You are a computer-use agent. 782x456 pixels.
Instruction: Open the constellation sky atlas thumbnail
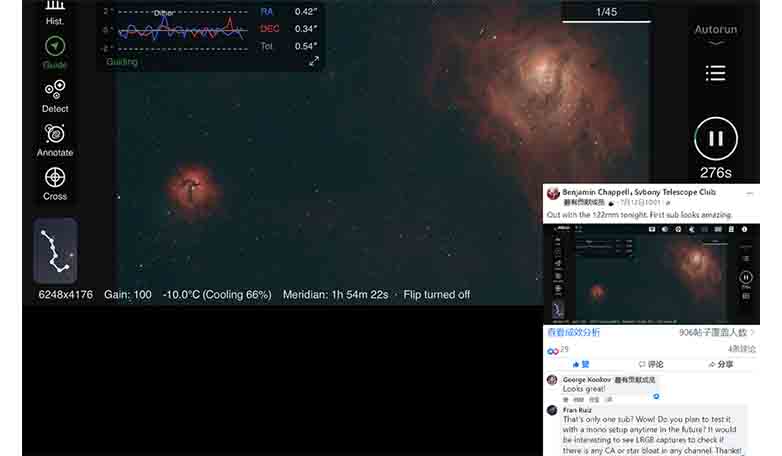pyautogui.click(x=55, y=251)
